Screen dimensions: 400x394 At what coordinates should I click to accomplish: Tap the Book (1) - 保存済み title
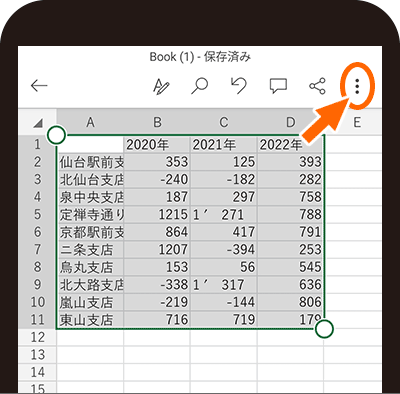(x=200, y=57)
